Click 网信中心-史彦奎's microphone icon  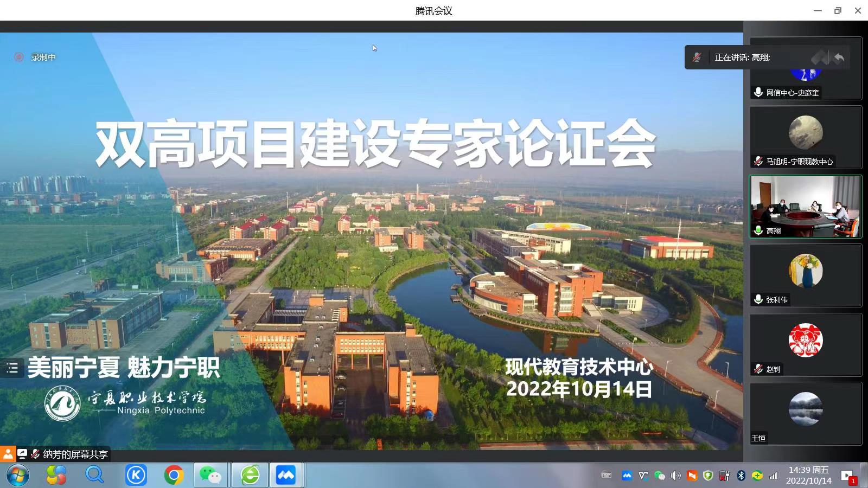(758, 93)
